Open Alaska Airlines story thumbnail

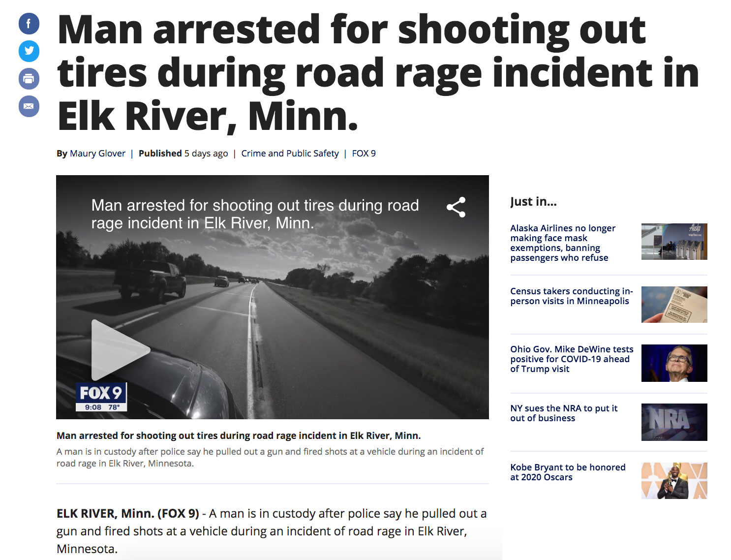[x=674, y=242]
